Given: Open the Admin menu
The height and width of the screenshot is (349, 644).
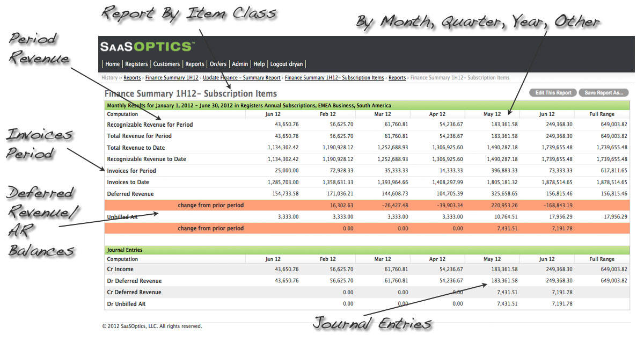Looking at the screenshot, I should point(240,64).
